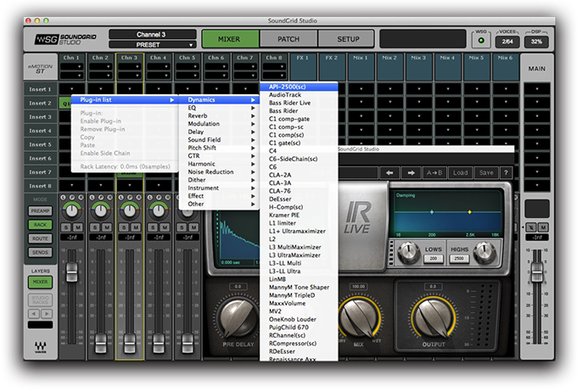
Task: Click the L button on Chn 1 strip
Action: pyautogui.click(x=64, y=198)
